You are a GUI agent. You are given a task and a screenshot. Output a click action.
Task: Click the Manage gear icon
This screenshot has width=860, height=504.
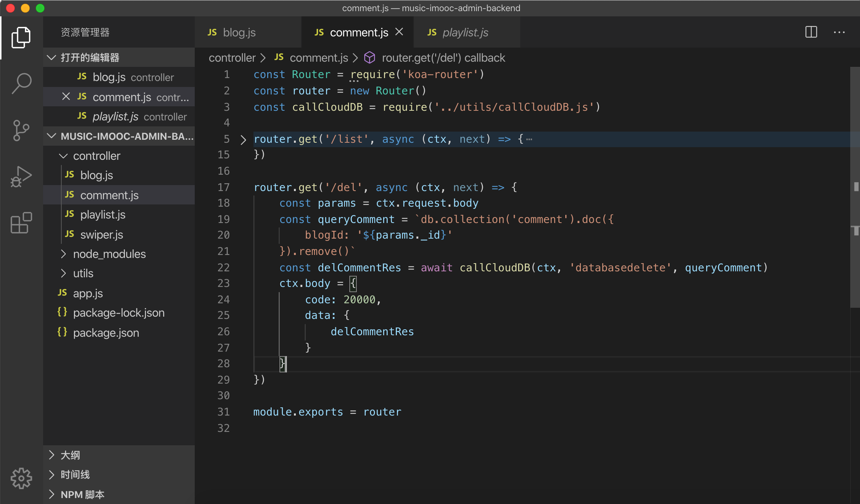pyautogui.click(x=21, y=478)
